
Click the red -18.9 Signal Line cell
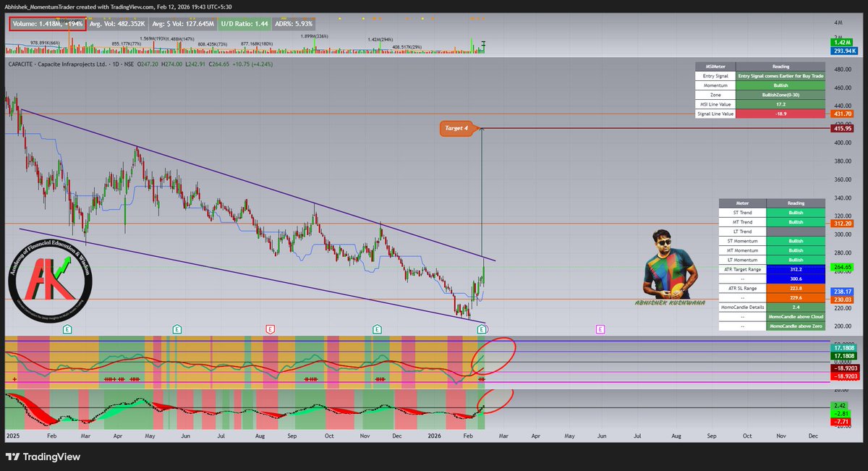(x=780, y=114)
